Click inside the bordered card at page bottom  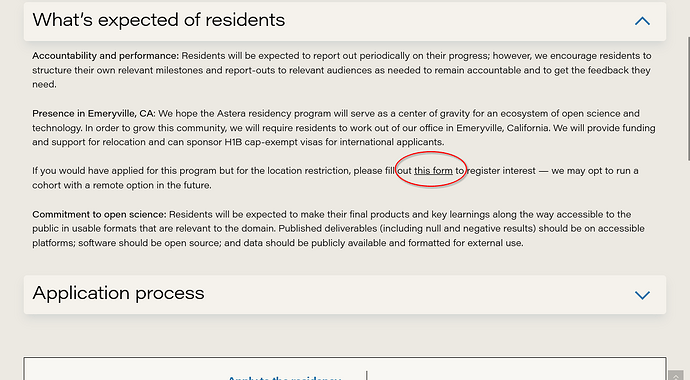click(345, 369)
